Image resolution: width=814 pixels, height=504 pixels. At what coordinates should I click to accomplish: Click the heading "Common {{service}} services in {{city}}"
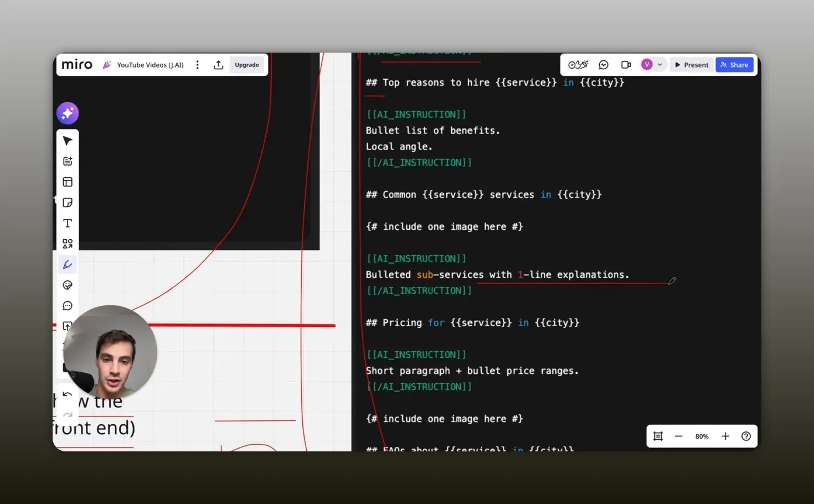click(483, 195)
